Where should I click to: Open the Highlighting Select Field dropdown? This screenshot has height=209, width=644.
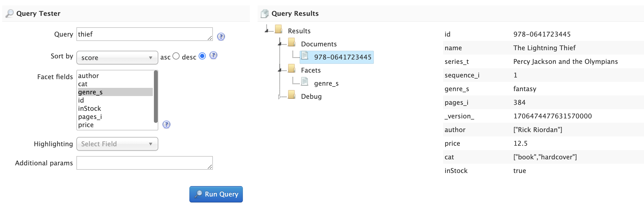point(117,144)
